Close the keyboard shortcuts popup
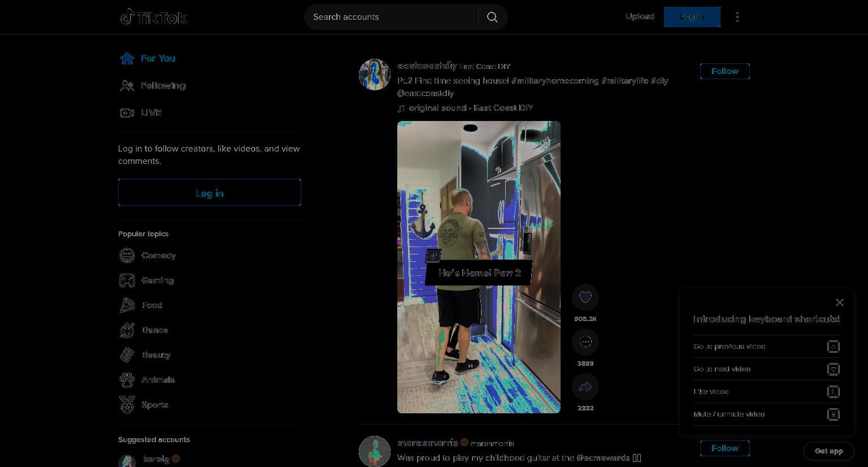 [x=840, y=302]
